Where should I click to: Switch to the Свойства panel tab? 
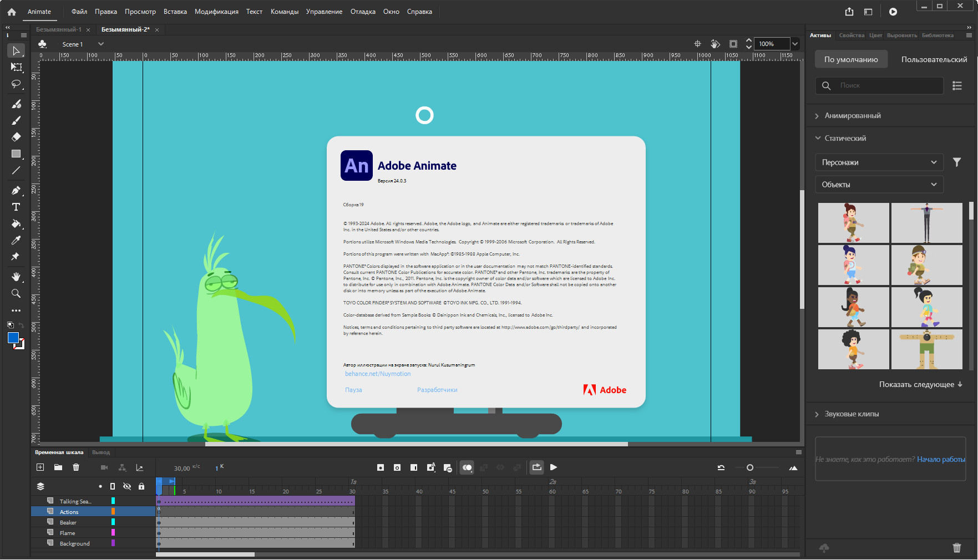point(852,35)
